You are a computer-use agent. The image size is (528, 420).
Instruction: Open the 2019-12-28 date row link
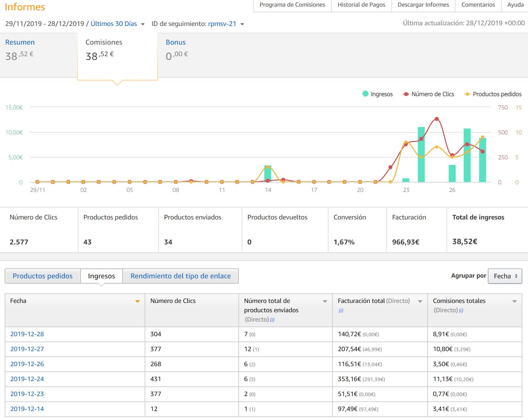point(27,334)
